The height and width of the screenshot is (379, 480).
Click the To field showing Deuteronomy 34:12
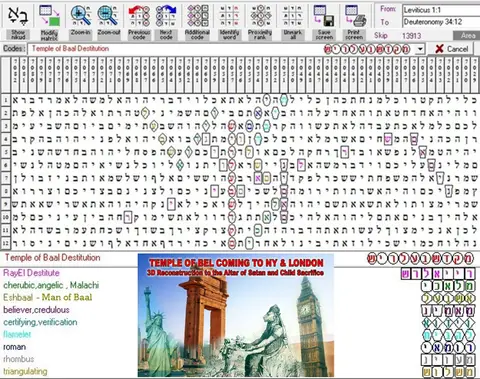click(x=441, y=22)
